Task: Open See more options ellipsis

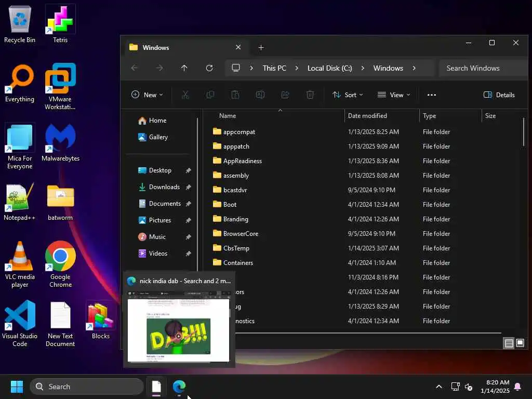Action: click(x=432, y=95)
